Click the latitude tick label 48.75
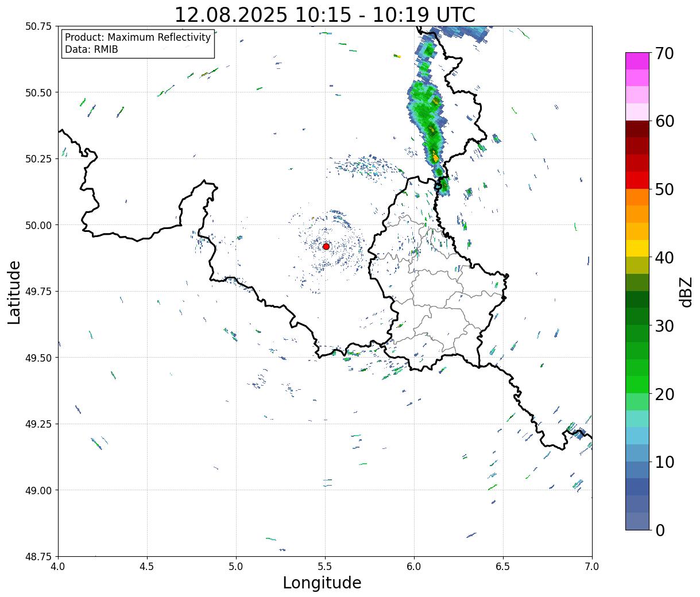 pyautogui.click(x=38, y=557)
